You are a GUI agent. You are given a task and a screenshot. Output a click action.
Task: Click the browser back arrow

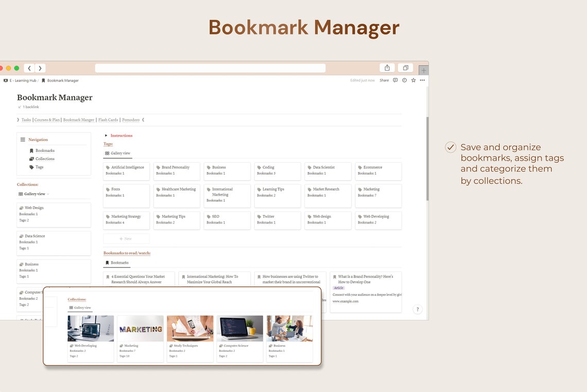pyautogui.click(x=29, y=67)
